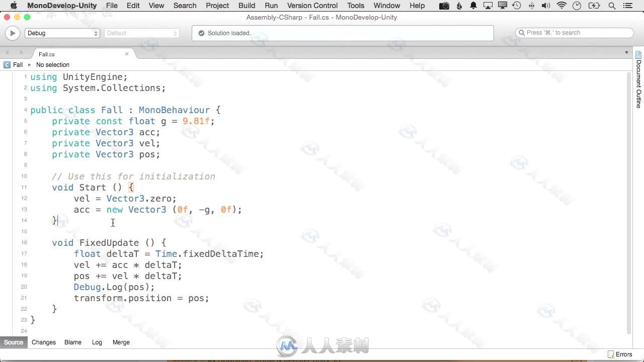This screenshot has height=362, width=644.
Task: Click the clock icon in menu bar
Action: click(577, 6)
